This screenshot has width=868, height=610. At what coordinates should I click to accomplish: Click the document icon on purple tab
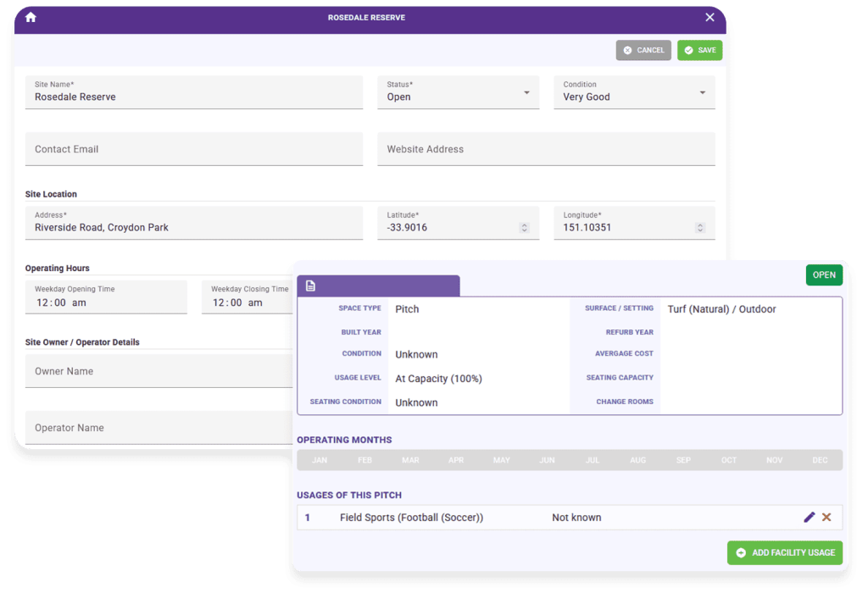(310, 286)
